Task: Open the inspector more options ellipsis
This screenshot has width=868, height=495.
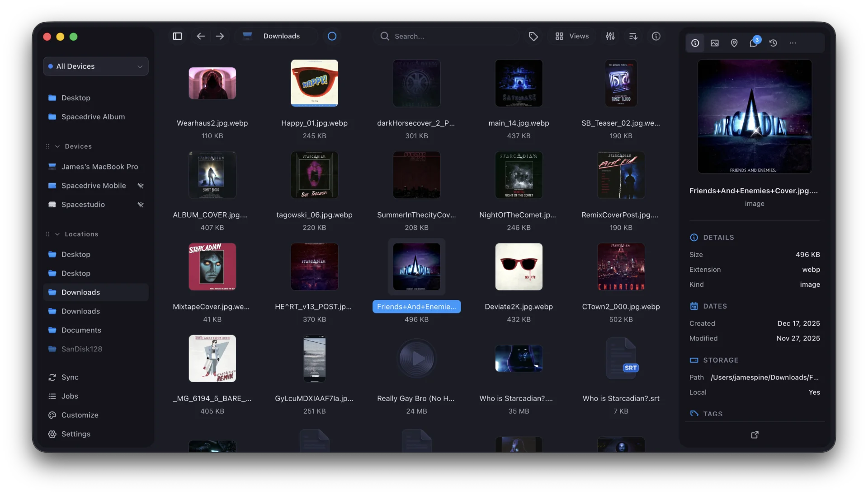Action: 793,43
